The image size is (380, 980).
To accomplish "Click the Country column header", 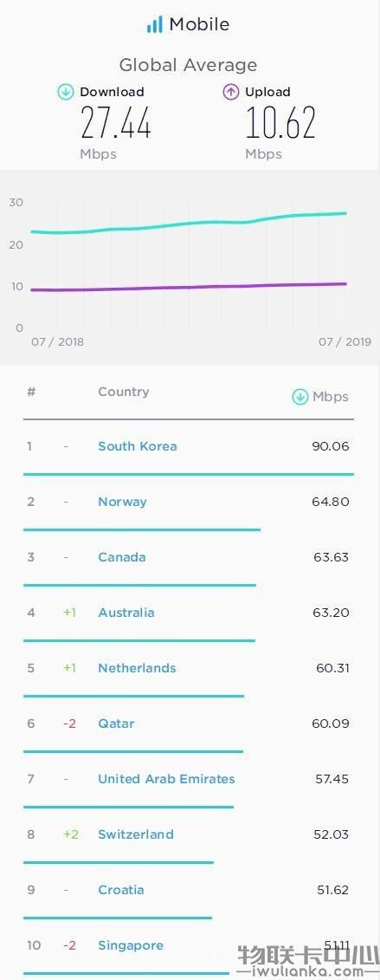I will (124, 392).
